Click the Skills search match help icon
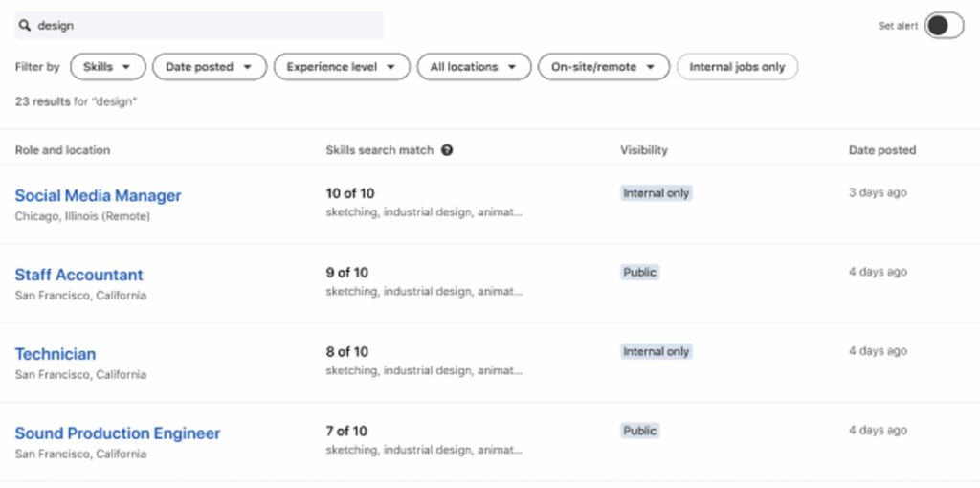This screenshot has width=980, height=488. click(447, 150)
